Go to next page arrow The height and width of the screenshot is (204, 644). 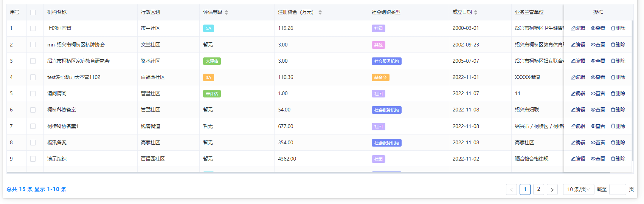pyautogui.click(x=552, y=190)
